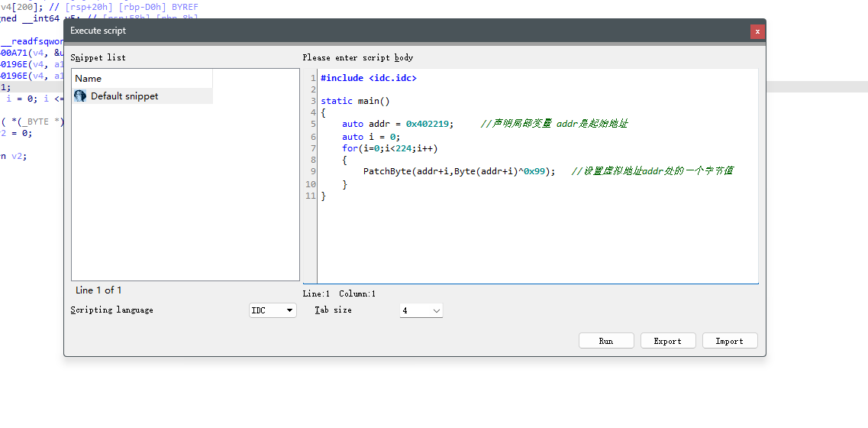
Task: Click the 'static main()' line in the script
Action: tap(356, 102)
